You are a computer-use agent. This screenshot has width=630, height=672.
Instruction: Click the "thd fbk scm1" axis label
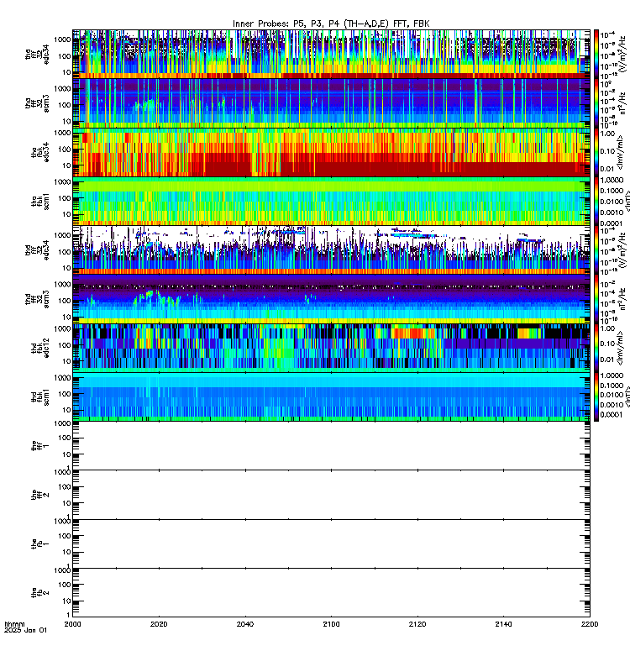click(40, 396)
